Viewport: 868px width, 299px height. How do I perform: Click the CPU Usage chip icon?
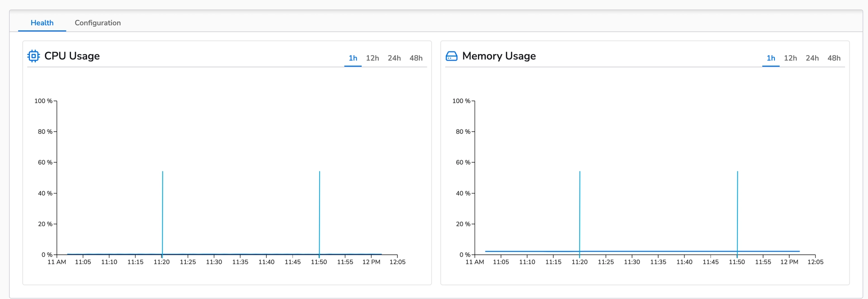[x=33, y=56]
